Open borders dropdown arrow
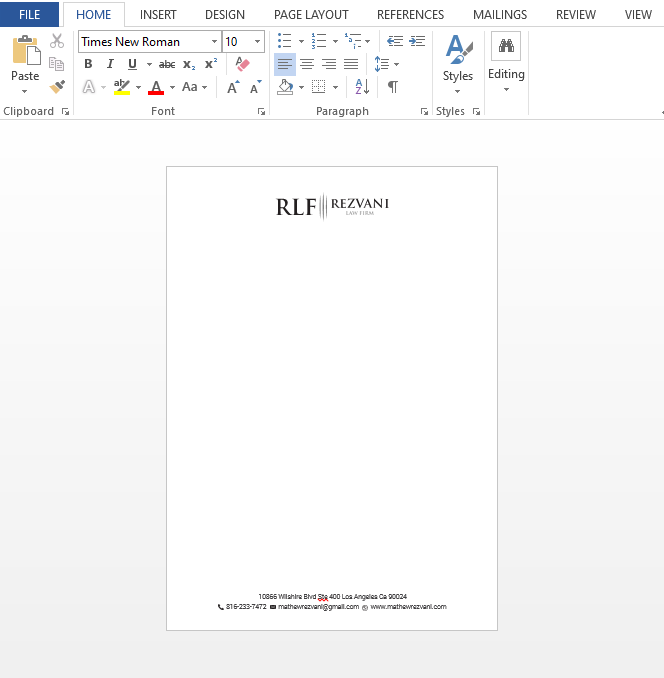The image size is (664, 678). [335, 87]
